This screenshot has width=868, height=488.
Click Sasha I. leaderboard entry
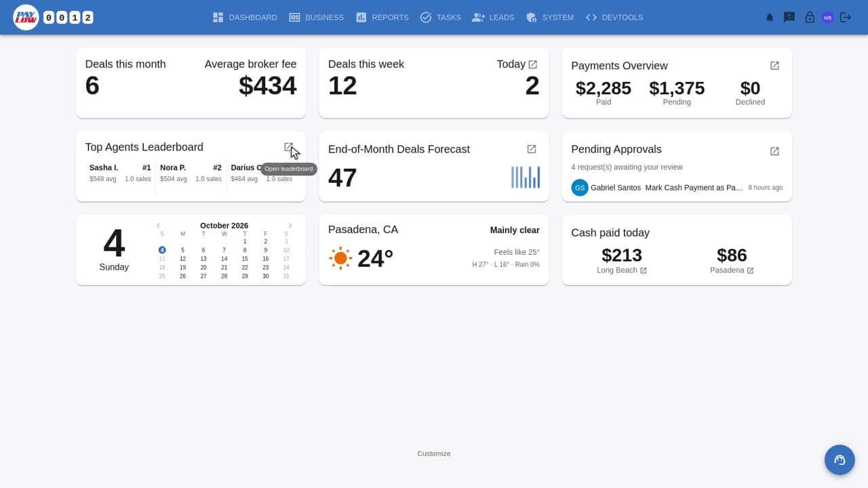tap(120, 174)
